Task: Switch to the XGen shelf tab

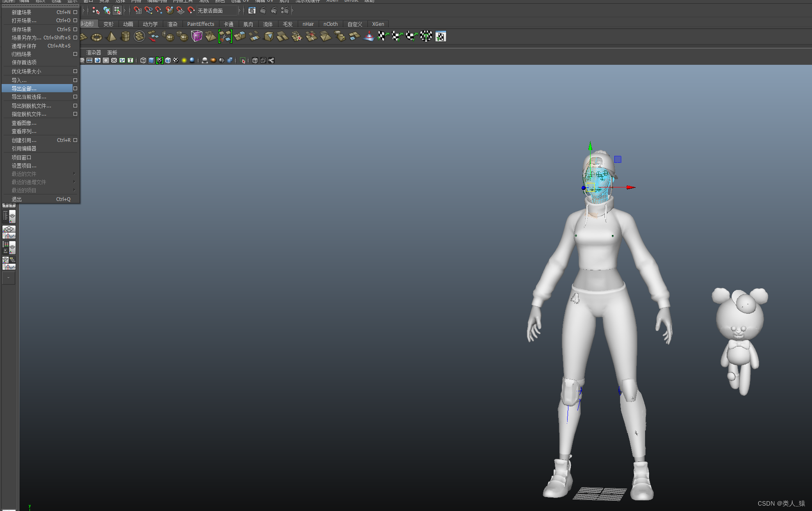Action: pyautogui.click(x=378, y=24)
